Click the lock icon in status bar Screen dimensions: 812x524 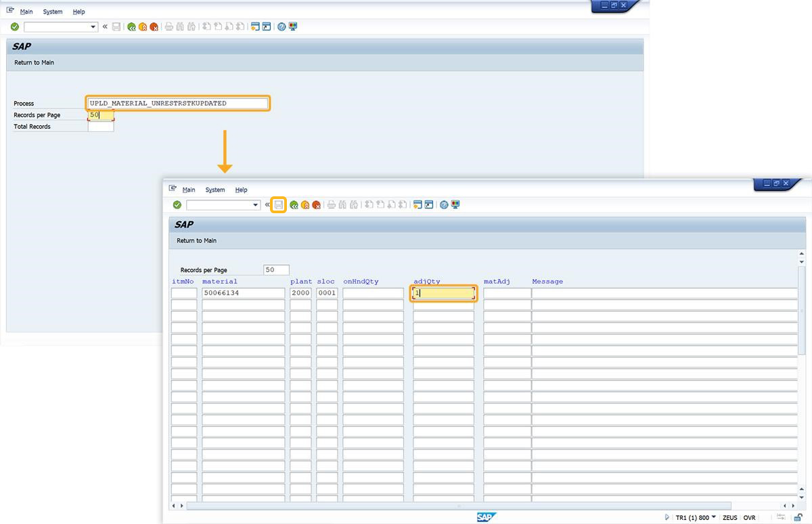coord(798,517)
